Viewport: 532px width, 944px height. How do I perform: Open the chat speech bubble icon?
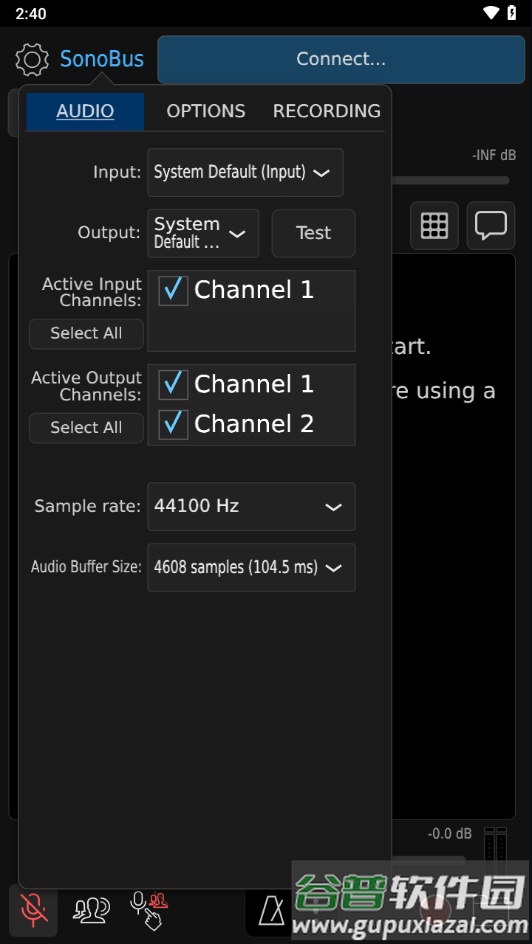click(490, 226)
